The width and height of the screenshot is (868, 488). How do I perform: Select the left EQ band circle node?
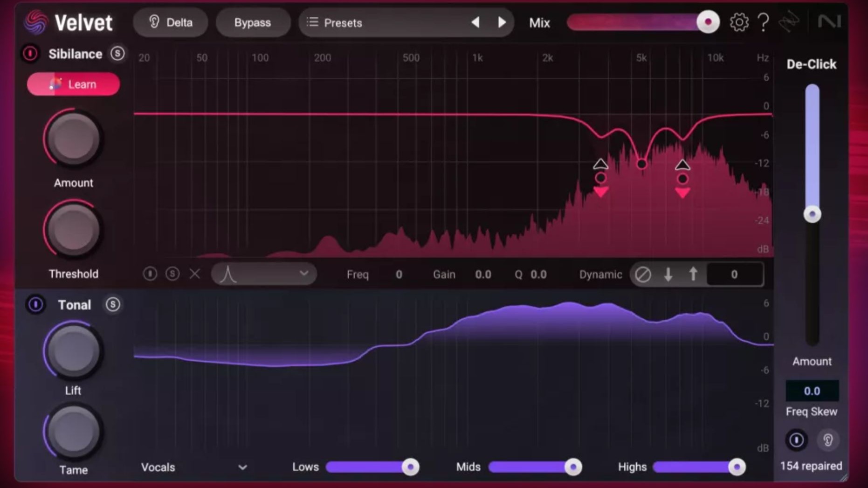coord(600,178)
